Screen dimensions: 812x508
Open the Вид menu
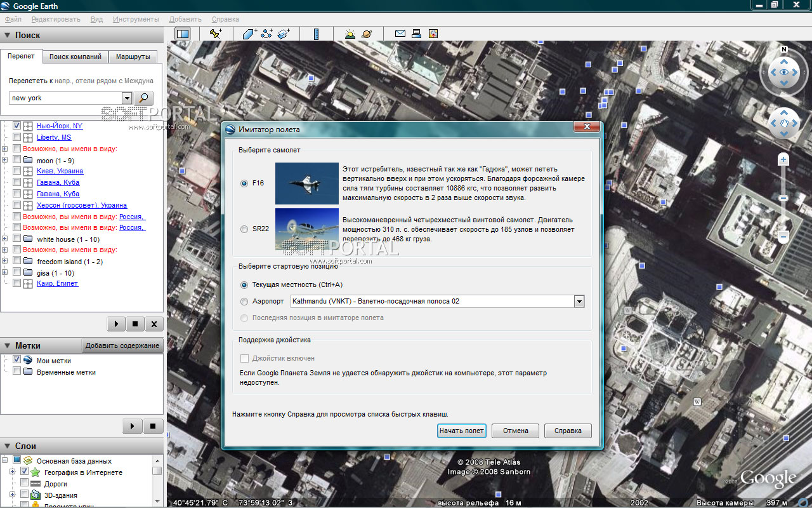pyautogui.click(x=96, y=19)
